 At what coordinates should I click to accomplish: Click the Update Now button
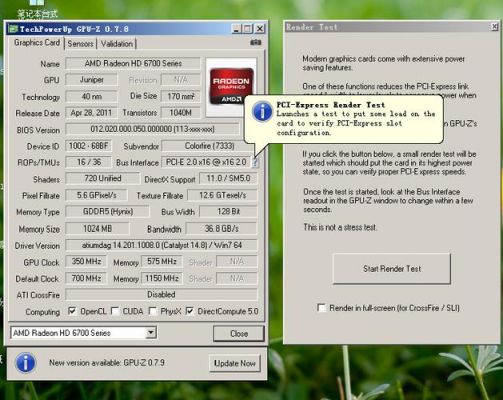235,363
